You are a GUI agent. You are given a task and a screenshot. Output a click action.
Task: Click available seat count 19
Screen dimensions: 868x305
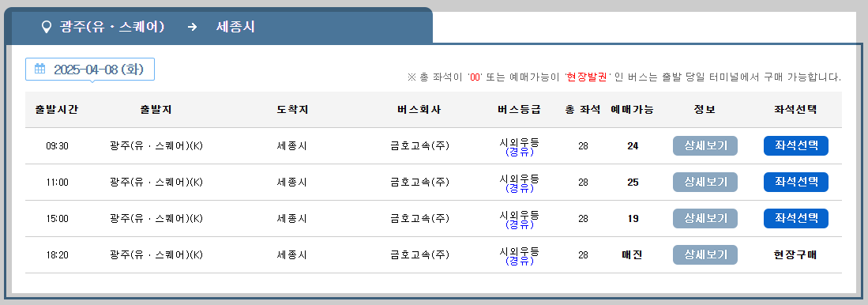pos(633,219)
